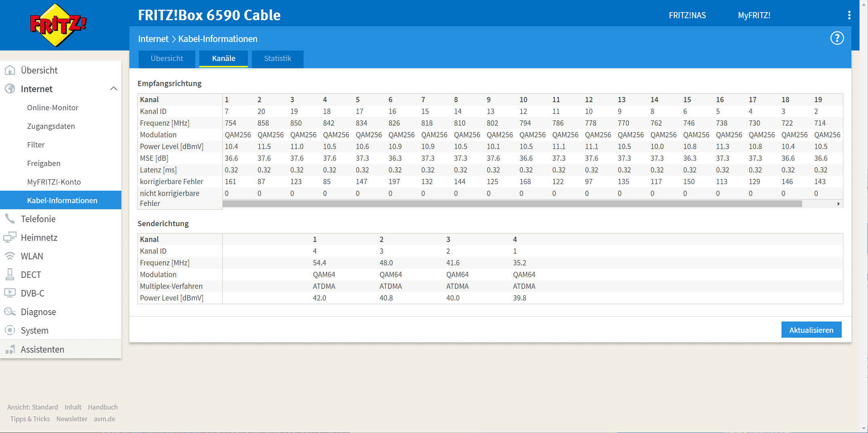The image size is (868, 433).
Task: Expand the System menu section
Action: 35,330
